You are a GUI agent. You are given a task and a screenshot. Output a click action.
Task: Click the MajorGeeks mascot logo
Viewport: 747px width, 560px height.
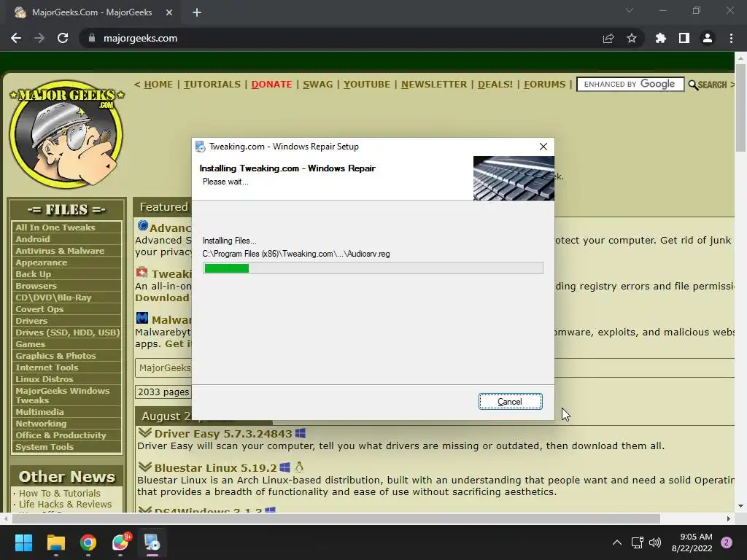coord(66,134)
